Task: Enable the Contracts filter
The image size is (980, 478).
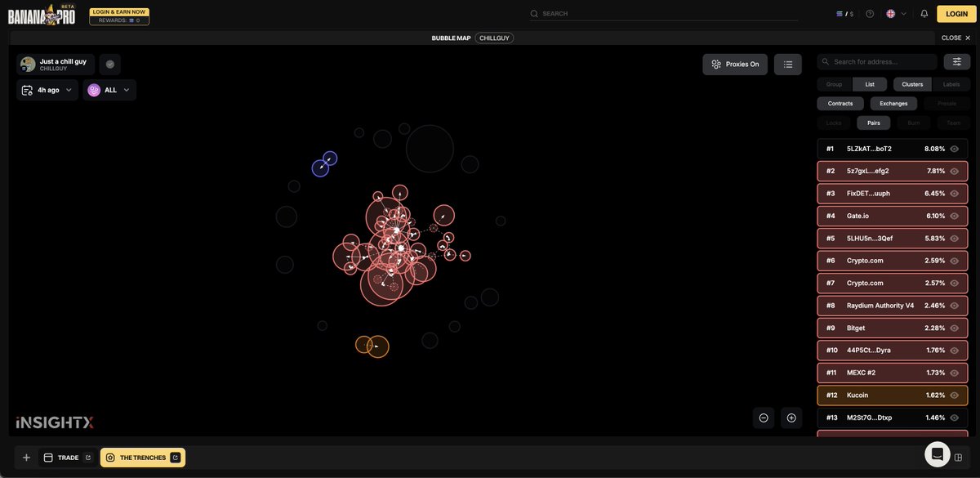Action: tap(840, 104)
